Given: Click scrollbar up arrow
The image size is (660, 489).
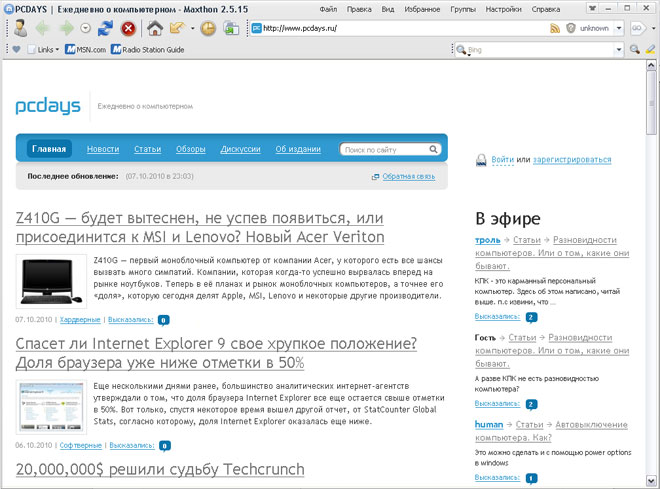Looking at the screenshot, I should [x=651, y=65].
